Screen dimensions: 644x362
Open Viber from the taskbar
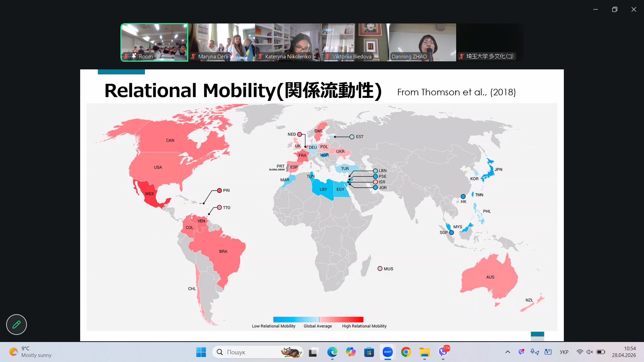click(443, 352)
